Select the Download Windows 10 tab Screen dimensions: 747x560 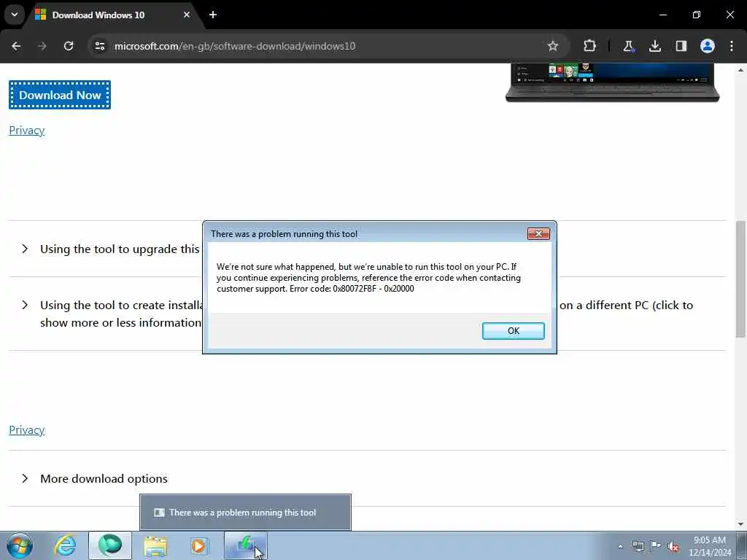coord(112,15)
